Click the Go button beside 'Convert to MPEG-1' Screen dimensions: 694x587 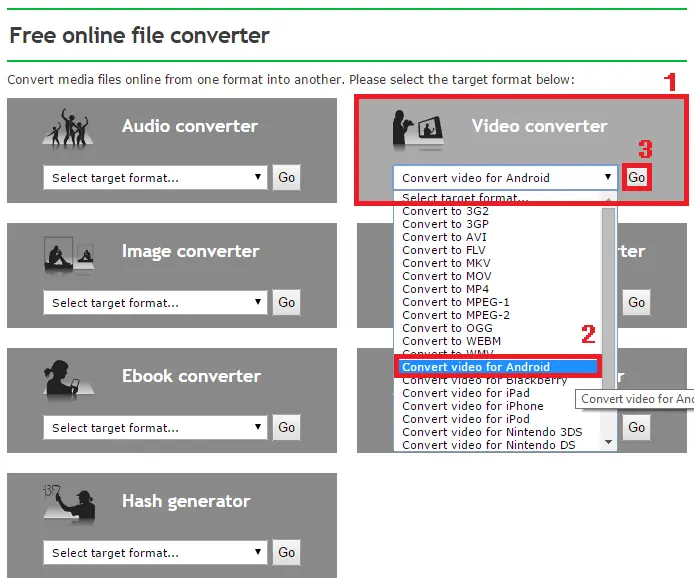tap(636, 302)
